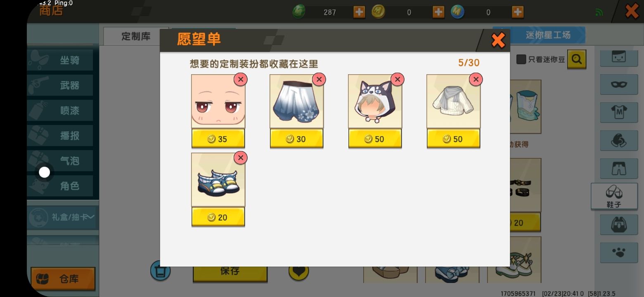
Task: Remove the face item from wishlist
Action: [240, 79]
